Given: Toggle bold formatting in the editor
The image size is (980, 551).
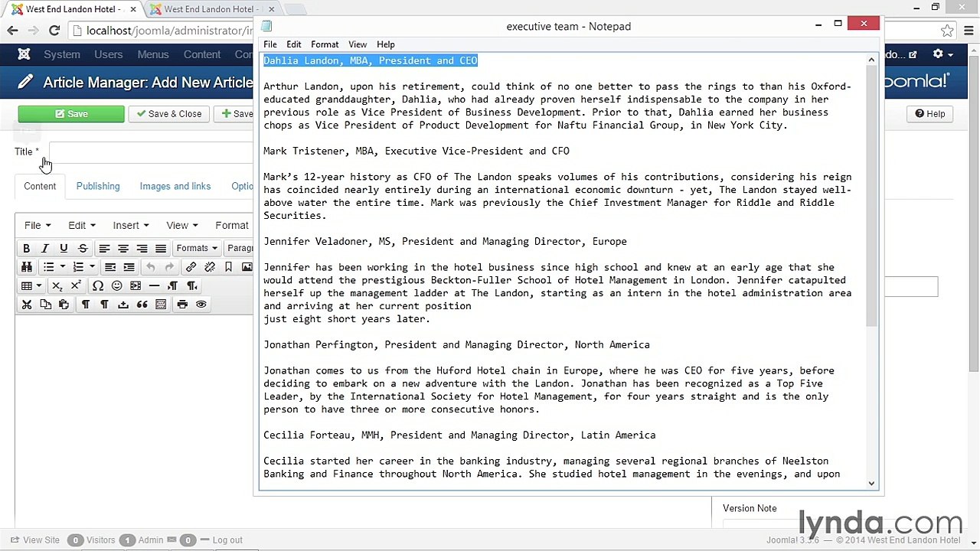Looking at the screenshot, I should tap(26, 248).
